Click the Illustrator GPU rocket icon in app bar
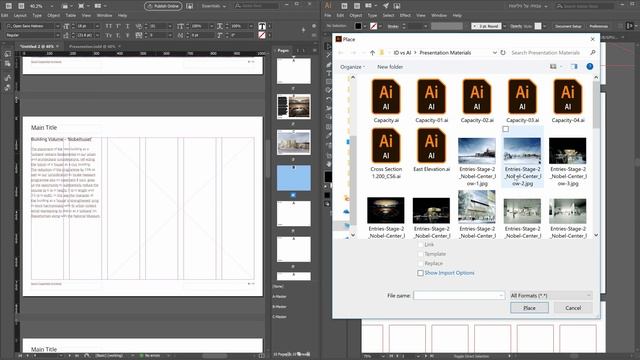The height and width of the screenshot is (360, 640). coord(386,6)
